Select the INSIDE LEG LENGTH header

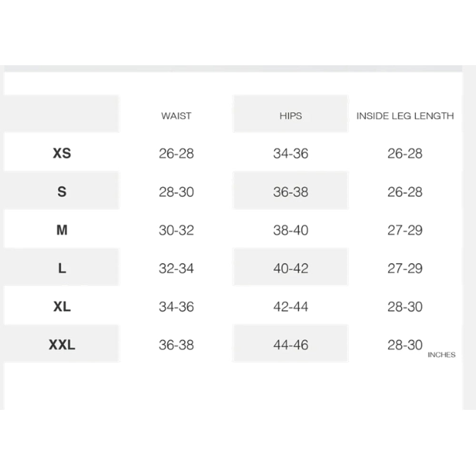tap(405, 116)
